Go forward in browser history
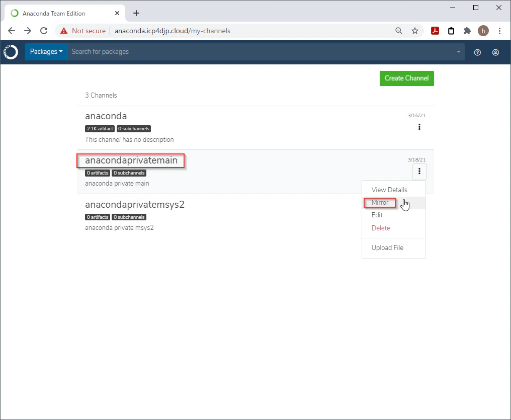The height and width of the screenshot is (420, 511). coord(28,31)
